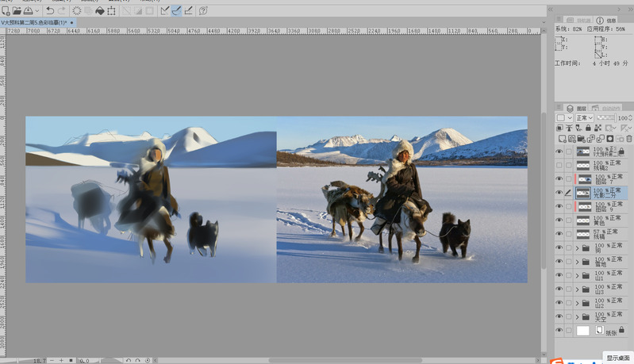
Task: Hide the 图层 7 layer
Action: tap(559, 179)
